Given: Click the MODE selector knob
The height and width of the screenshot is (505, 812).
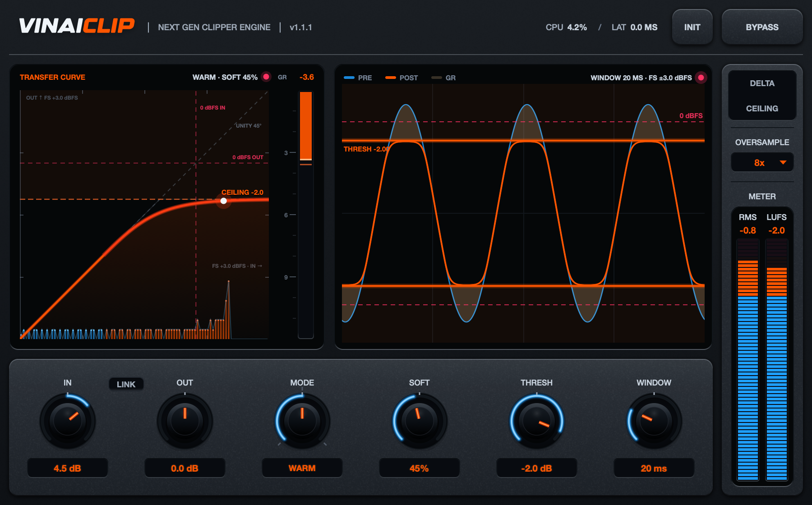Looking at the screenshot, I should [302, 421].
